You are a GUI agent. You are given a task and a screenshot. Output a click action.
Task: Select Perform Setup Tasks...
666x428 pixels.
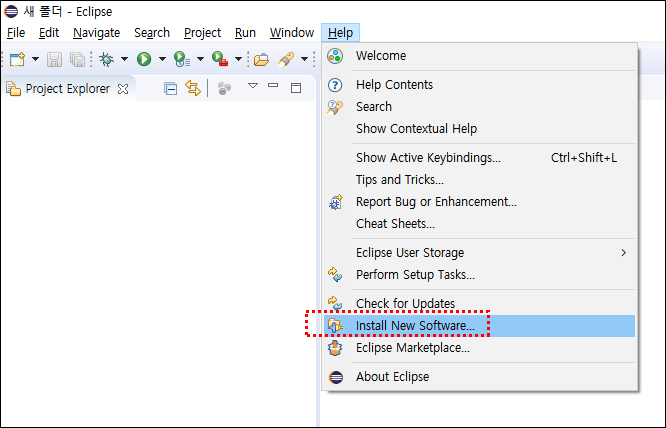coord(480,275)
